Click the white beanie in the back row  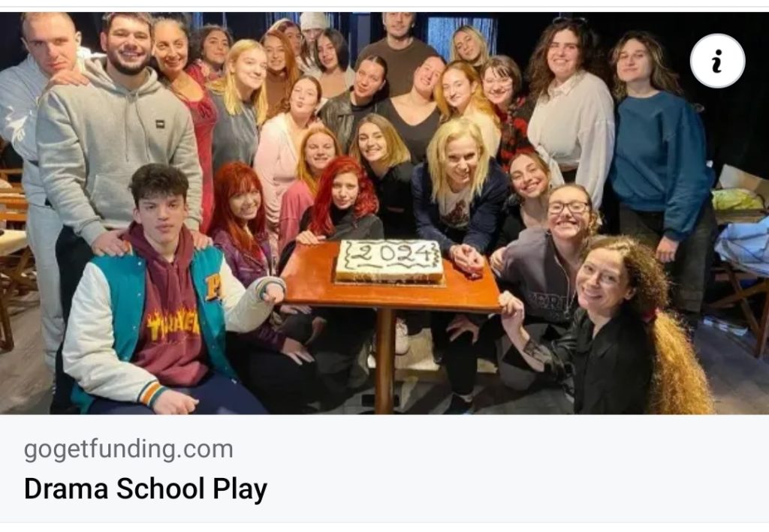pyautogui.click(x=314, y=20)
